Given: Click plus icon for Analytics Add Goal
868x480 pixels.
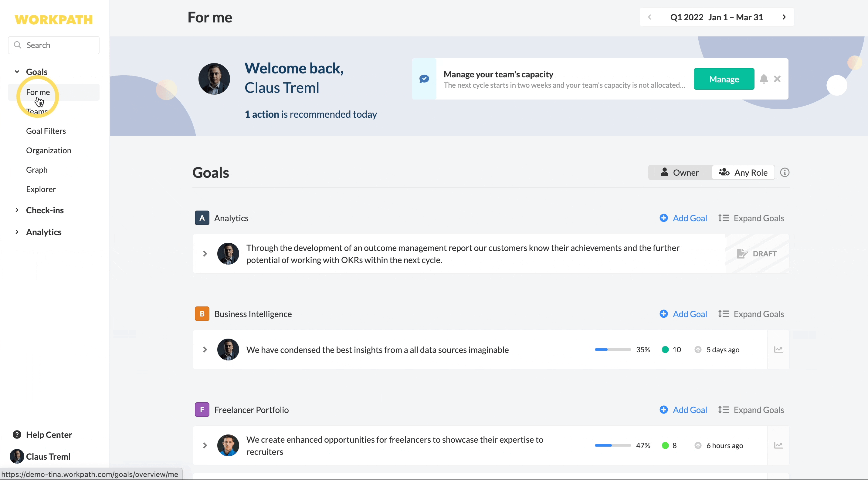Looking at the screenshot, I should pos(663,218).
